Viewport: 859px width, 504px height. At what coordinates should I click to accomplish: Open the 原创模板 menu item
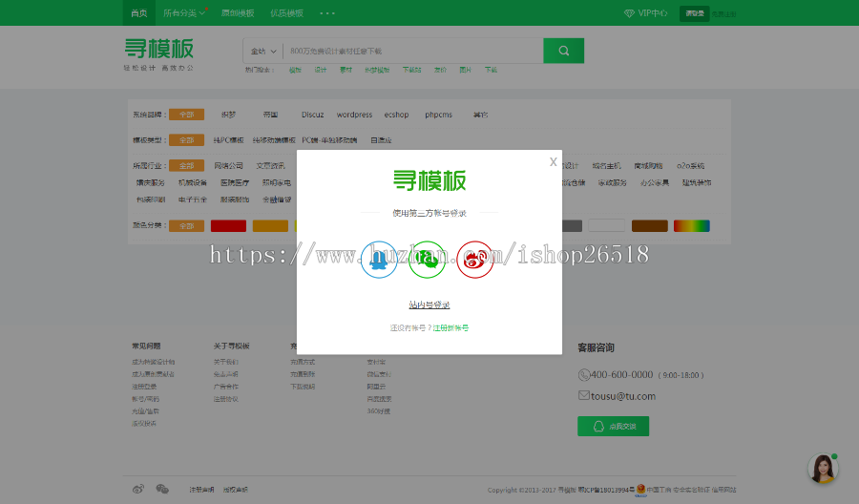pyautogui.click(x=238, y=13)
